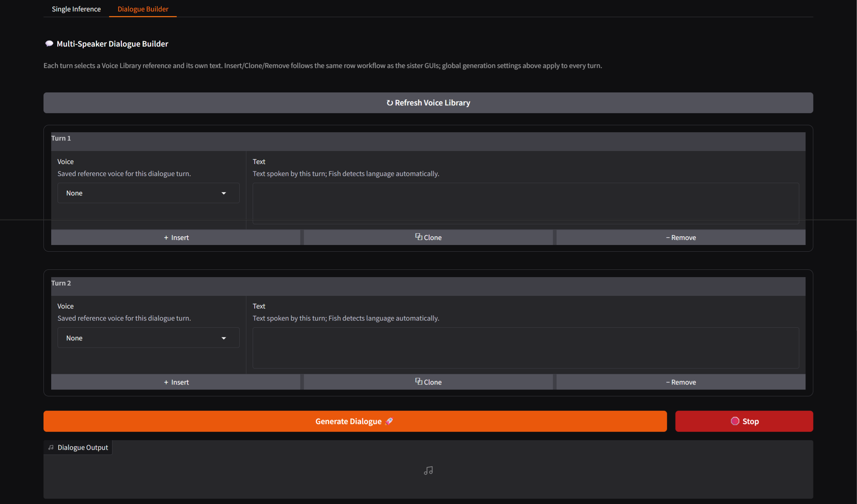Remove Turn 1
857x504 pixels.
pos(681,237)
